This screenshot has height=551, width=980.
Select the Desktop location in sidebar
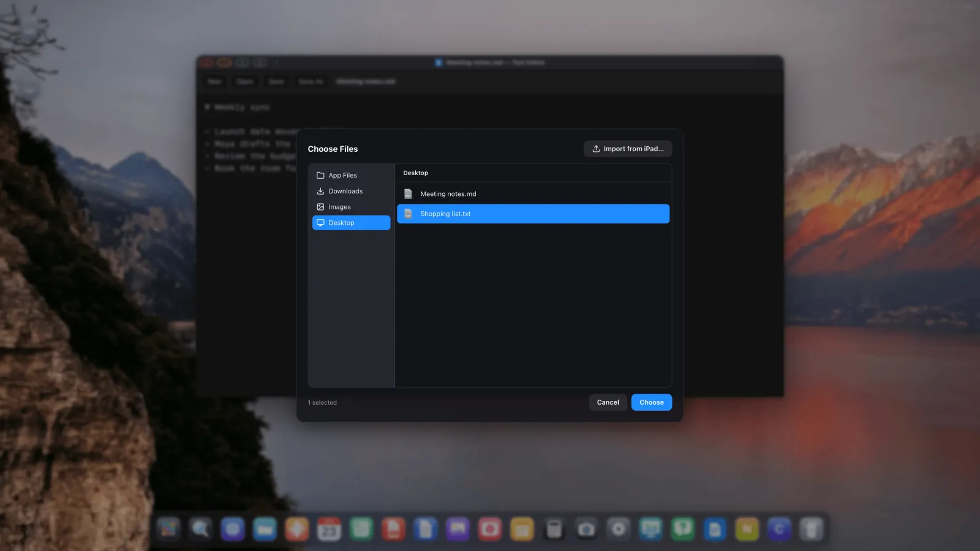point(351,223)
